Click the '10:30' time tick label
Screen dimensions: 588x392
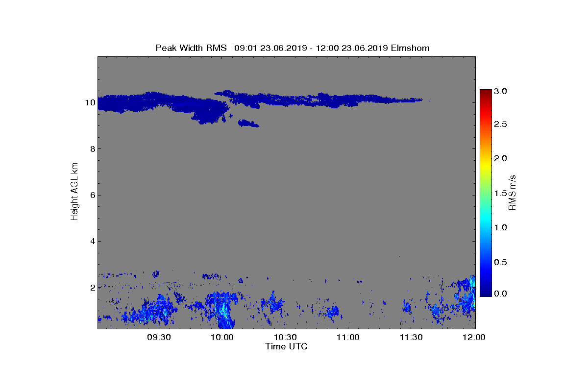(286, 337)
